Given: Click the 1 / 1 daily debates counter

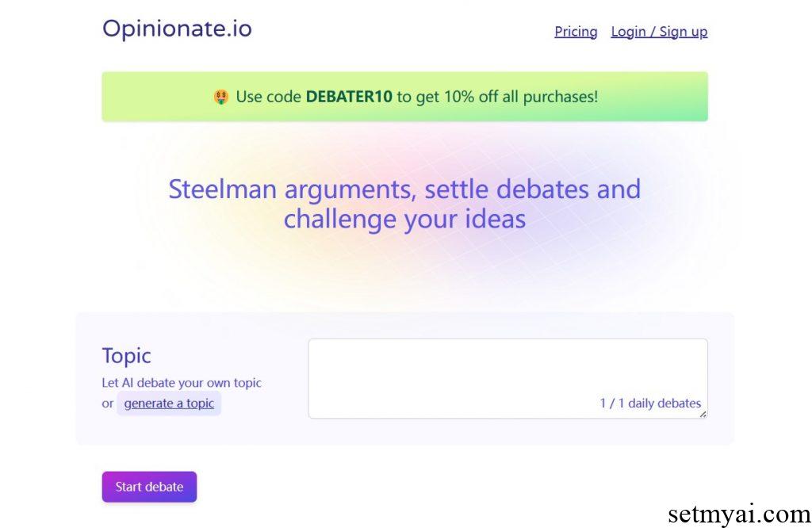Looking at the screenshot, I should 648,403.
